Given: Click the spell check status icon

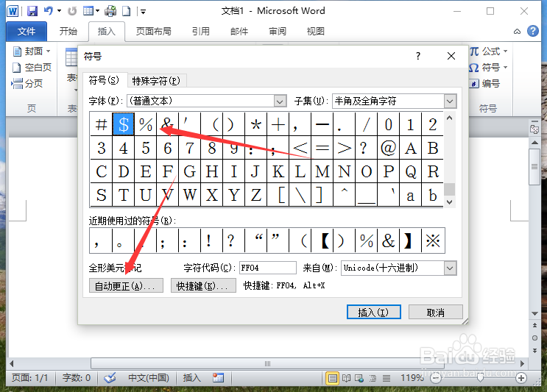Looking at the screenshot, I should click(110, 378).
